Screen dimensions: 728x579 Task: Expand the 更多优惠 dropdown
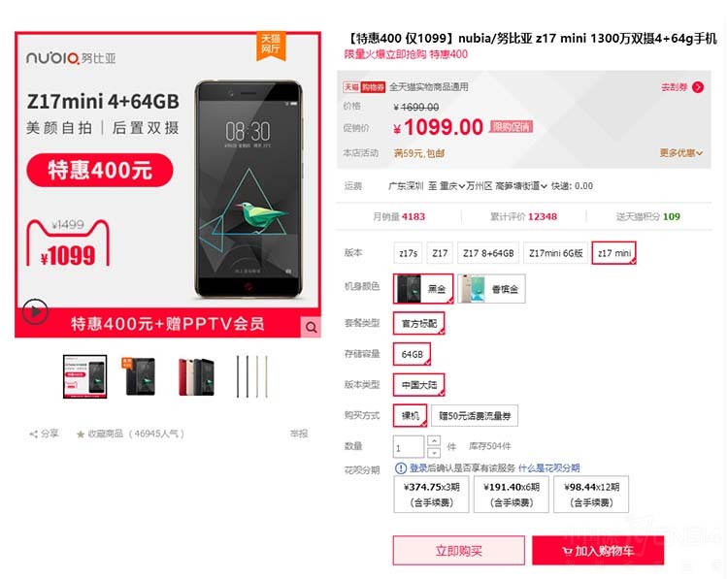[x=681, y=152]
